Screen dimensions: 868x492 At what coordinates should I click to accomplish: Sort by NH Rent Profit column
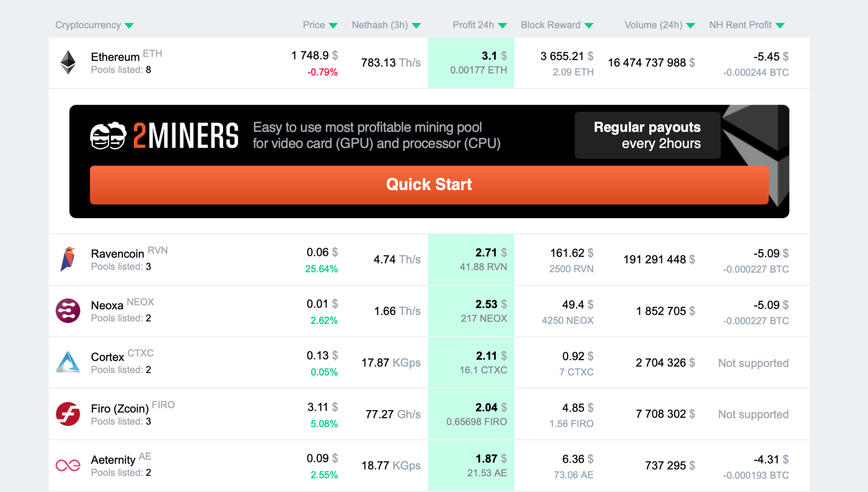coord(746,25)
